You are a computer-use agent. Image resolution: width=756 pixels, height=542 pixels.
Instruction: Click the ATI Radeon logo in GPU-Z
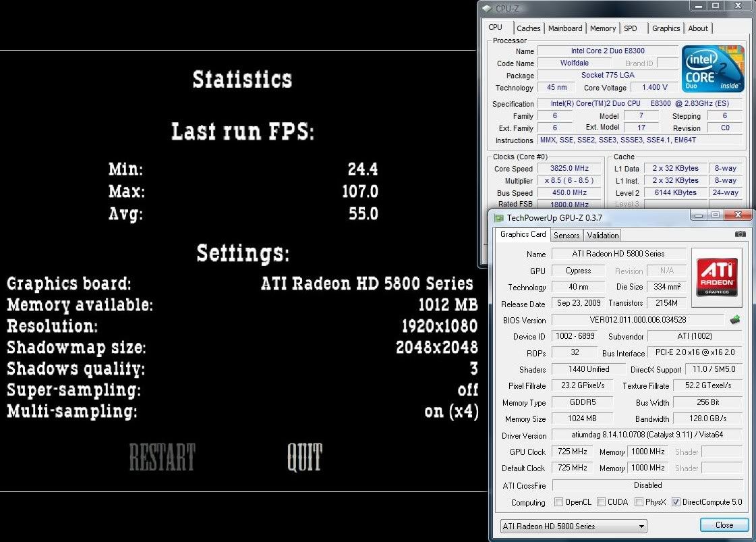716,277
